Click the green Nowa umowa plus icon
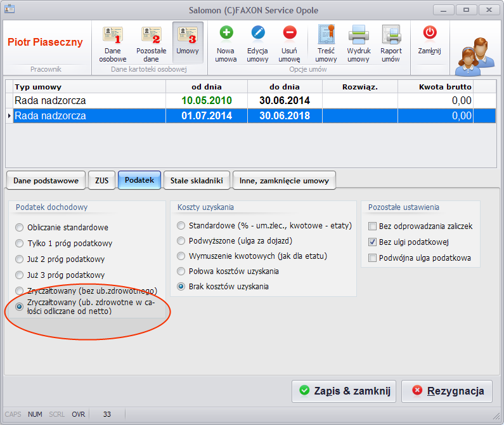Viewport: 504px width, 425px height. point(226,32)
